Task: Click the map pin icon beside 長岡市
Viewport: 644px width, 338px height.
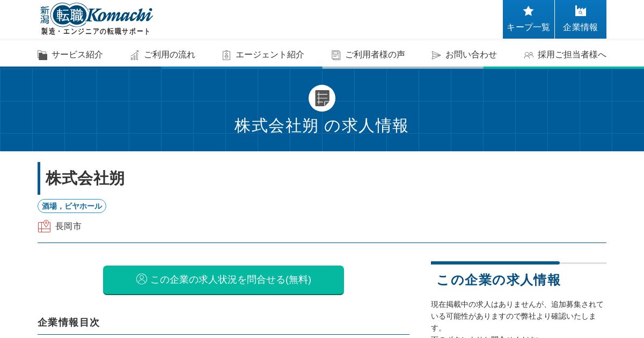Action: coord(44,226)
